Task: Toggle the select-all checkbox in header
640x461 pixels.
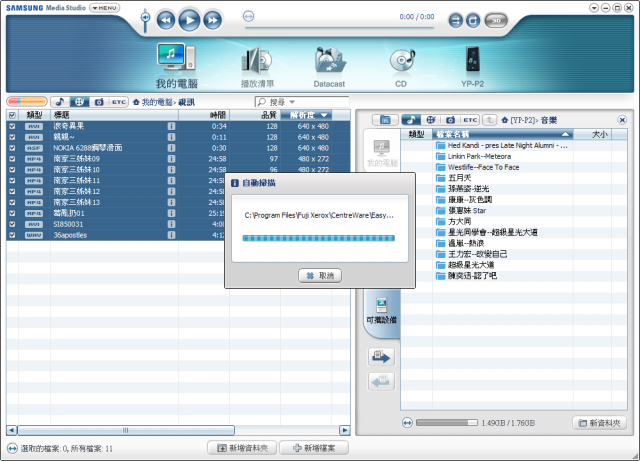Action: 12,115
